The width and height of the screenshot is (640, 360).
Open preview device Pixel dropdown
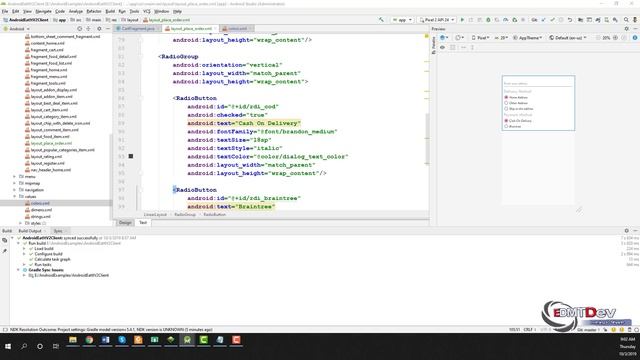click(480, 38)
